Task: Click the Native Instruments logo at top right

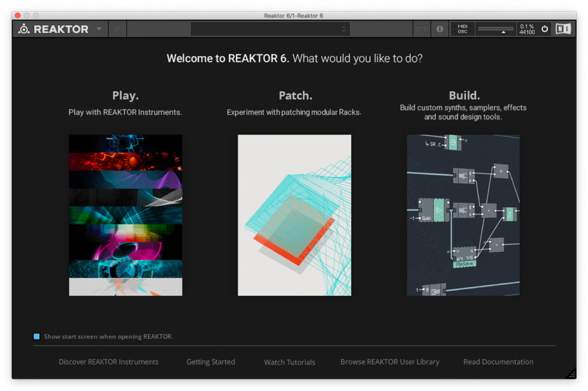Action: 563,29
